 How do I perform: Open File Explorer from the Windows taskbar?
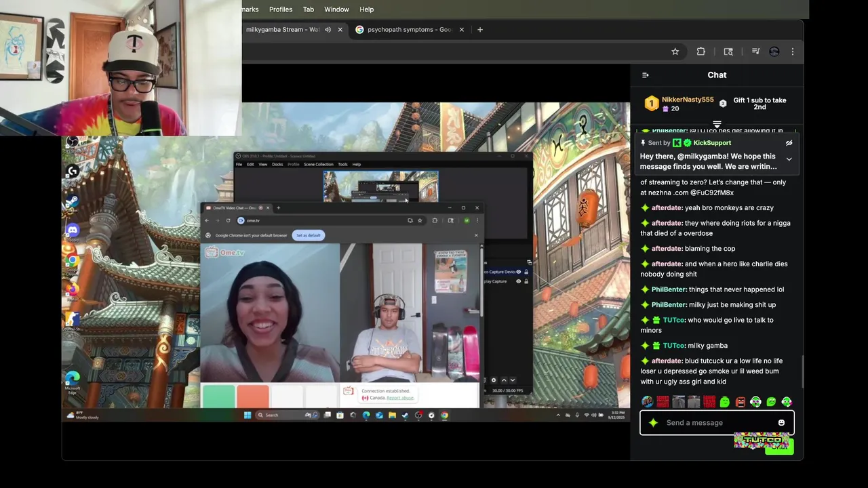(x=392, y=415)
